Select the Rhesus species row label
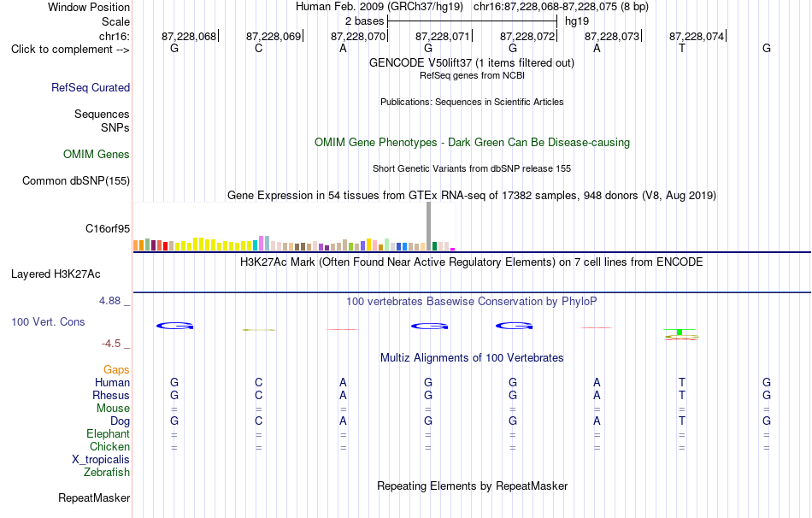Image resolution: width=812 pixels, height=518 pixels. pyautogui.click(x=111, y=395)
